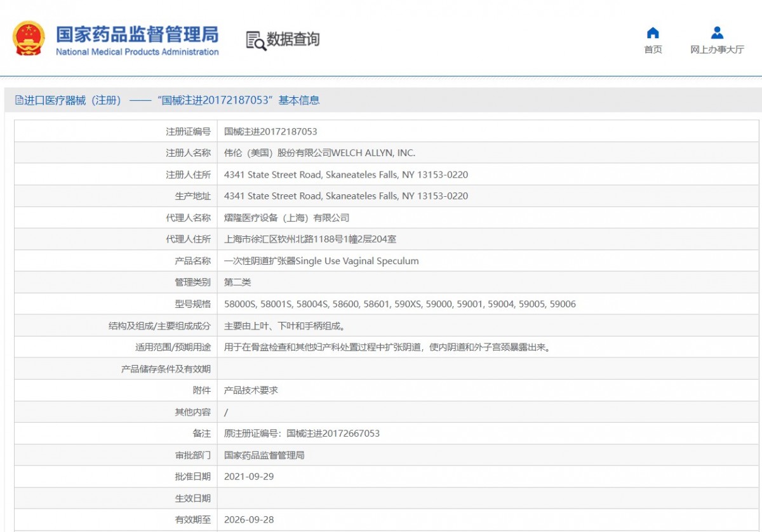Go to 首页 link text
762x532 pixels.
pyautogui.click(x=653, y=50)
